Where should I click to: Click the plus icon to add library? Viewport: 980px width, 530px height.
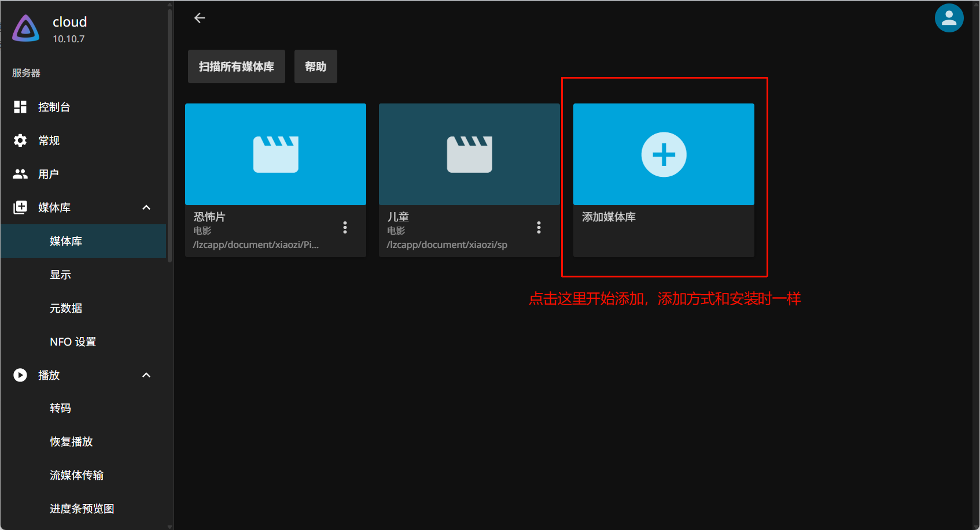tap(664, 154)
